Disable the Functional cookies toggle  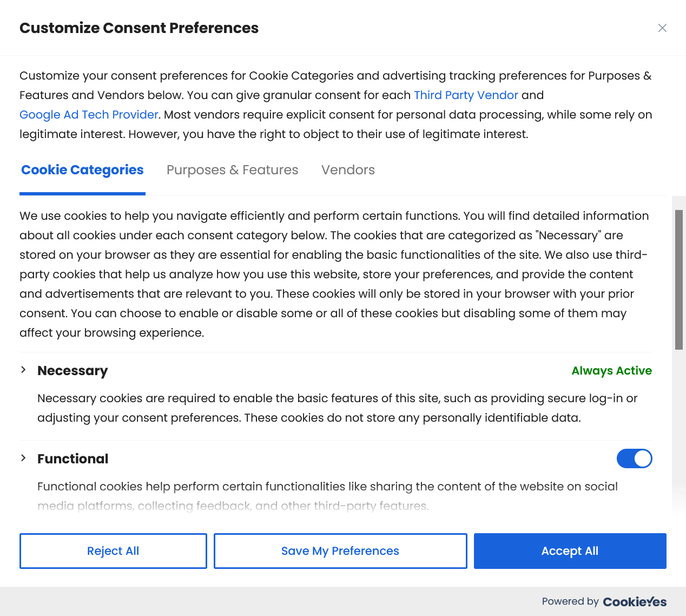coord(634,458)
